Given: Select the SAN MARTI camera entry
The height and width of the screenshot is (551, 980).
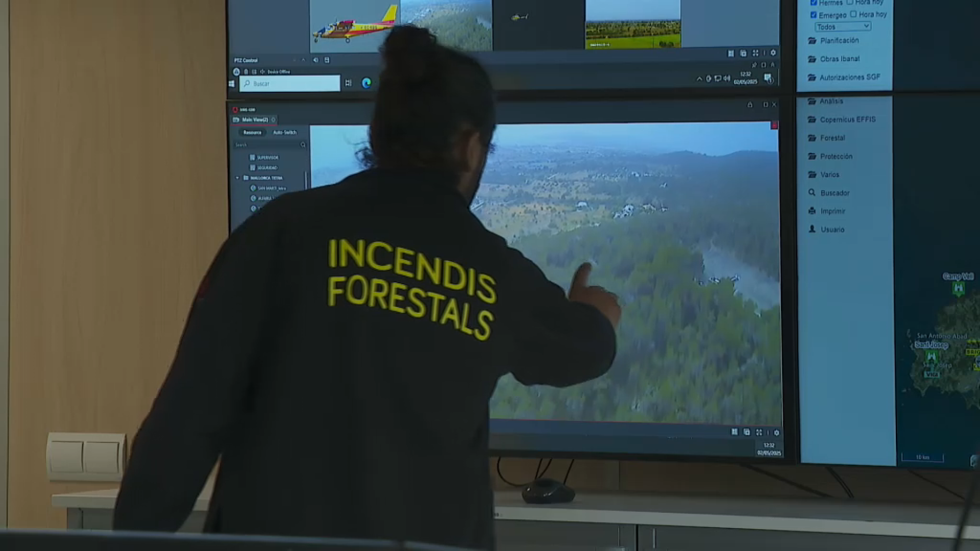Looking at the screenshot, I should [268, 188].
